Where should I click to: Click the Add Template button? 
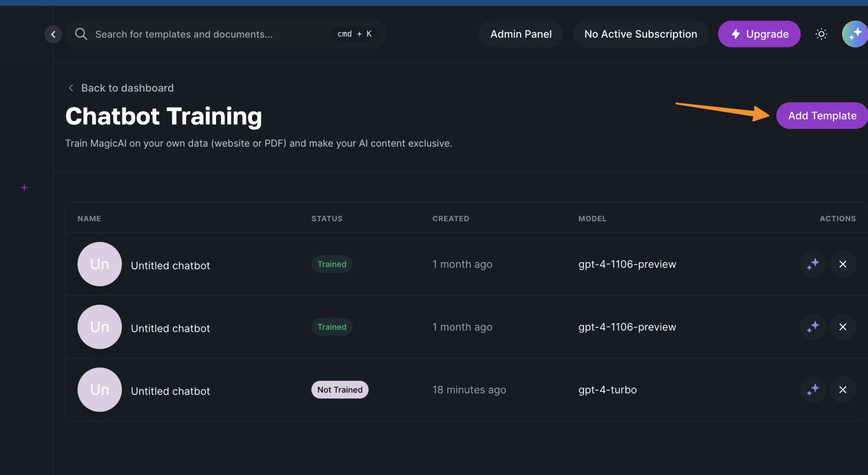click(822, 116)
